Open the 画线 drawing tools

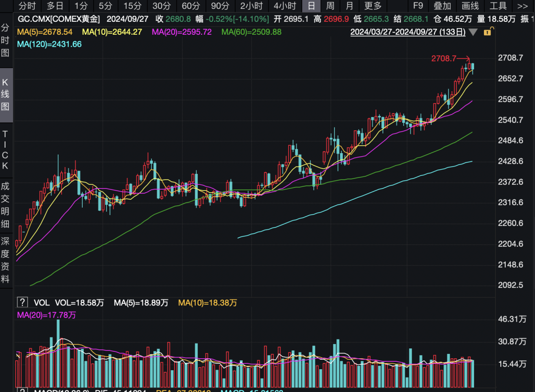coord(470,6)
